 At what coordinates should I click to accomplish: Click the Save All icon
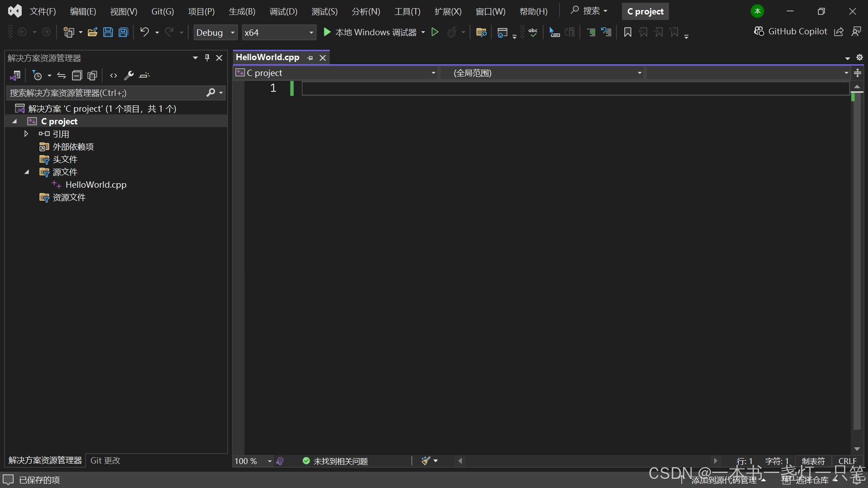click(x=123, y=32)
